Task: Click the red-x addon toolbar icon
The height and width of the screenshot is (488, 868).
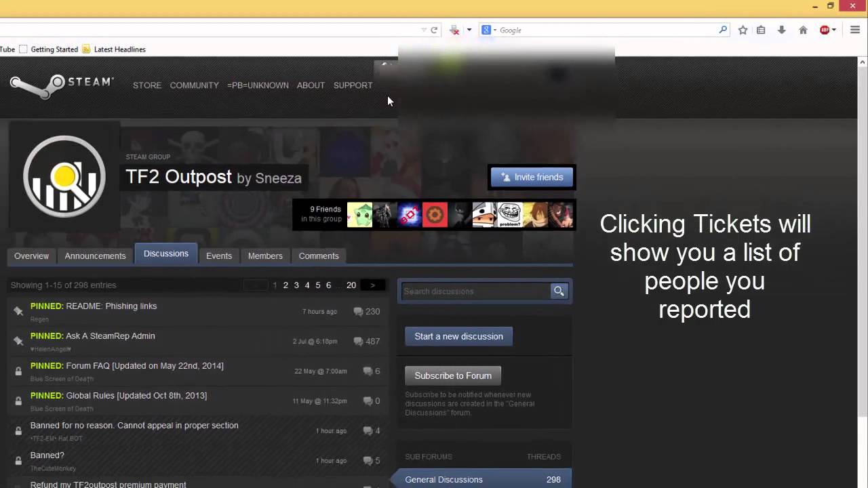Action: pos(454,30)
